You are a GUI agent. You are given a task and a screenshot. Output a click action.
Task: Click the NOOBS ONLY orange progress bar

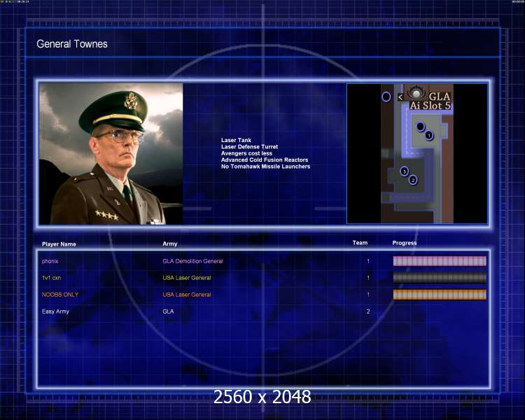(x=440, y=295)
